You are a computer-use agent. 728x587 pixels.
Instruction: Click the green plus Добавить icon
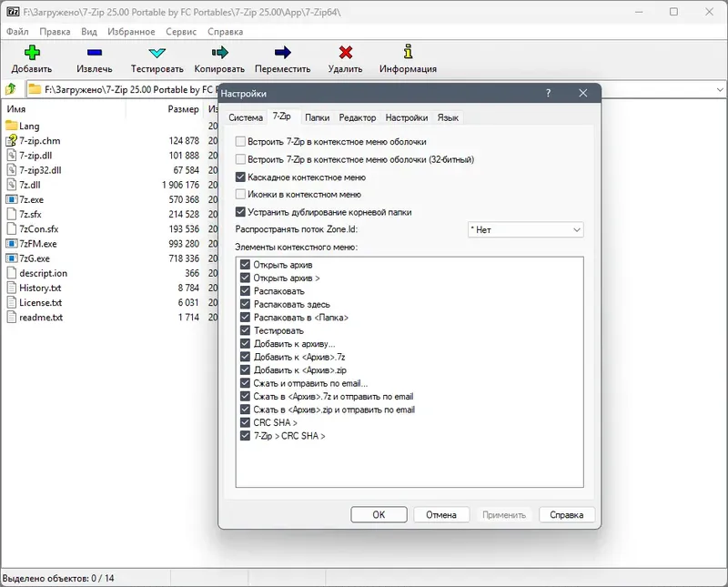(32, 53)
